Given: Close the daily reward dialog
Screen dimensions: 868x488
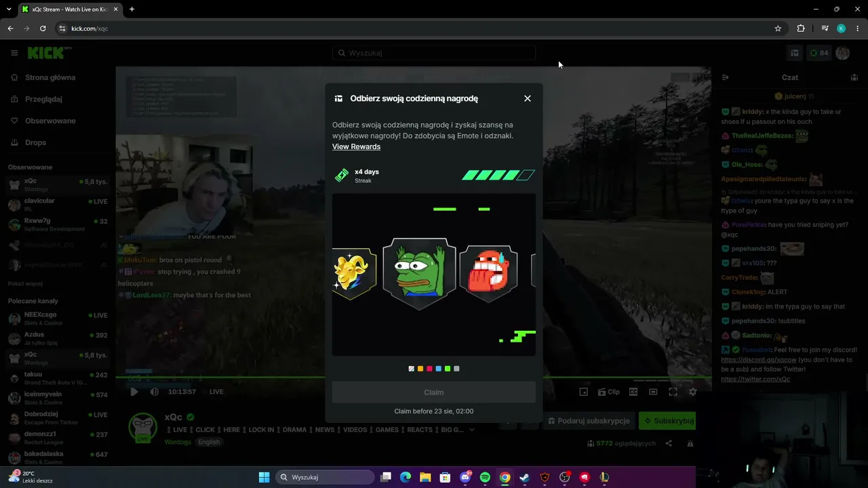Looking at the screenshot, I should pos(528,98).
